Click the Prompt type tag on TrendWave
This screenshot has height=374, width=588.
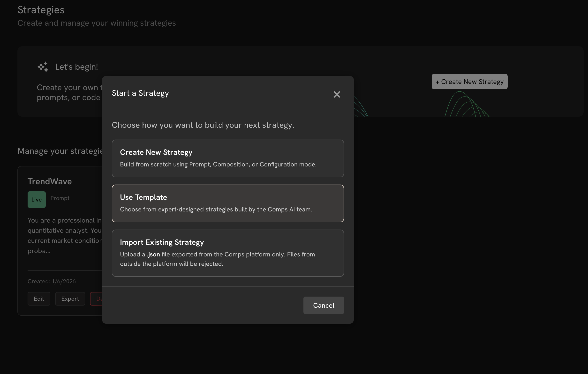coord(60,198)
